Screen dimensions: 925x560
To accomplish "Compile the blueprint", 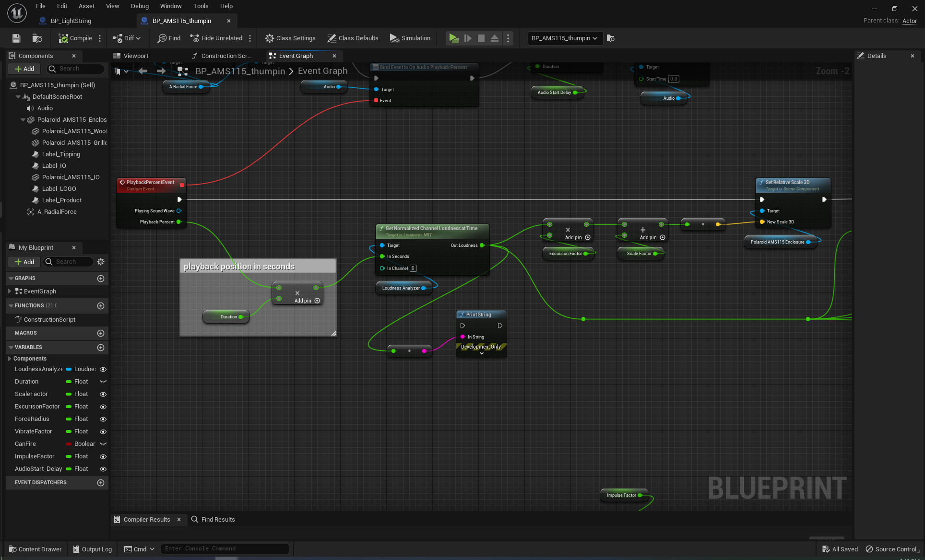I will point(75,38).
